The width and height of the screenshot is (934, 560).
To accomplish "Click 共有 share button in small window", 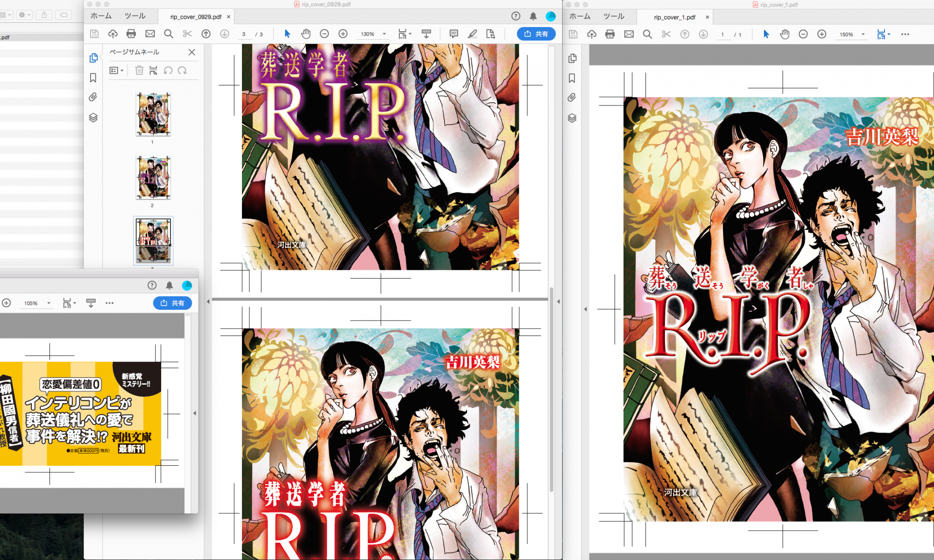I will [172, 303].
